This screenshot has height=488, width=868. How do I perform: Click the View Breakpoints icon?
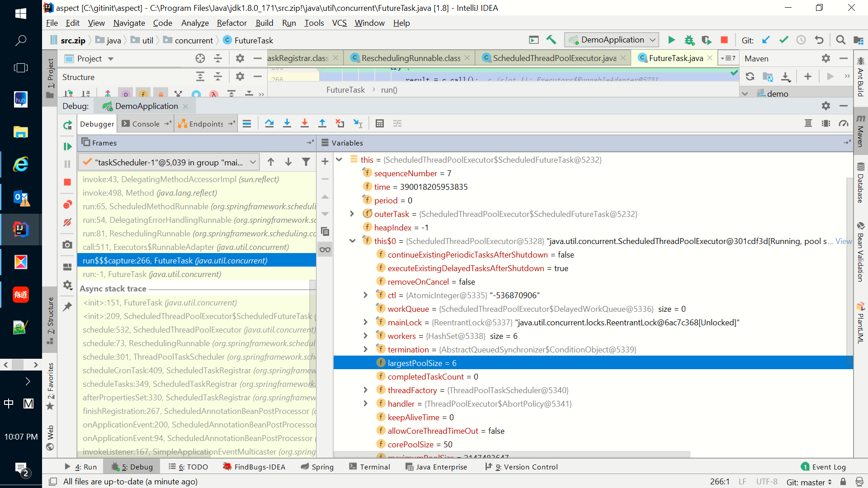tap(67, 205)
